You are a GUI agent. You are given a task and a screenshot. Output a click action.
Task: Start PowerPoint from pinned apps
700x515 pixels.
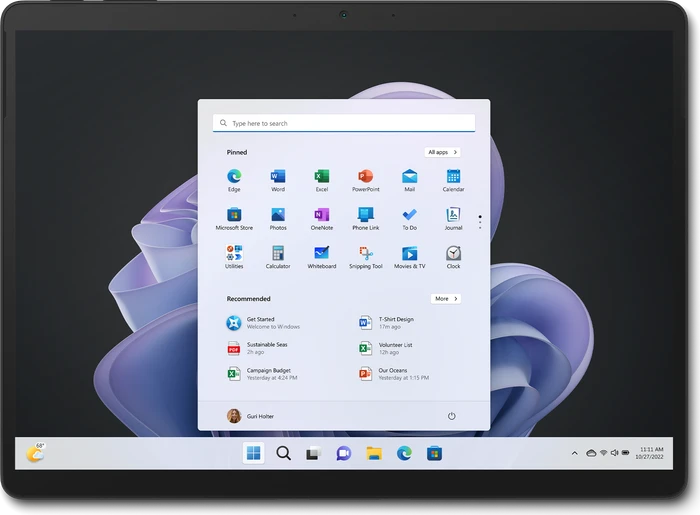(366, 180)
